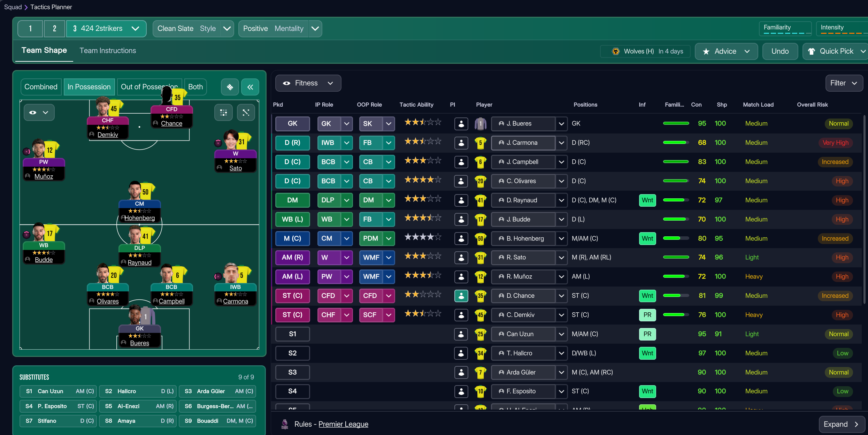Click the grid formation icon on pitch
The width and height of the screenshot is (868, 435).
click(x=224, y=112)
